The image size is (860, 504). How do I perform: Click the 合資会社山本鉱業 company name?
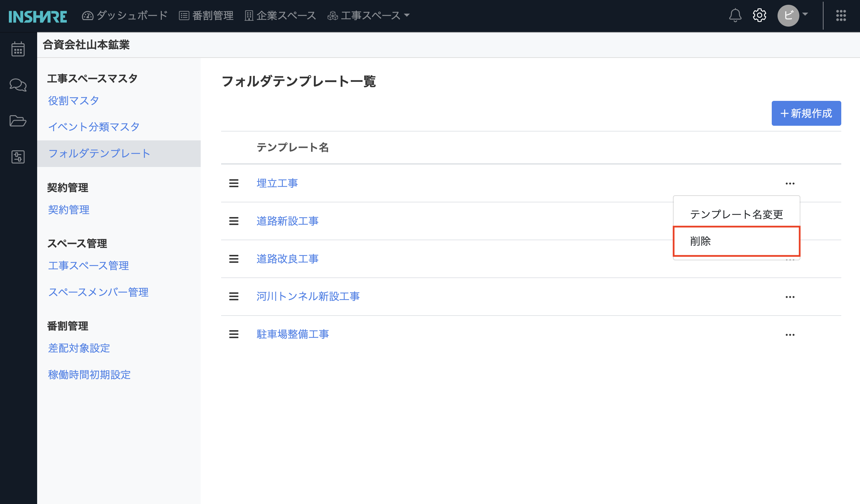coord(86,45)
